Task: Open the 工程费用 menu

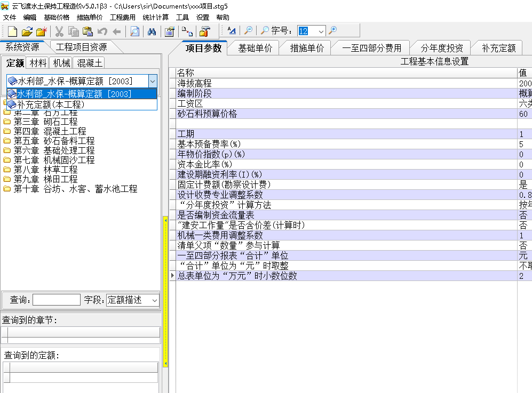Action: click(x=123, y=17)
